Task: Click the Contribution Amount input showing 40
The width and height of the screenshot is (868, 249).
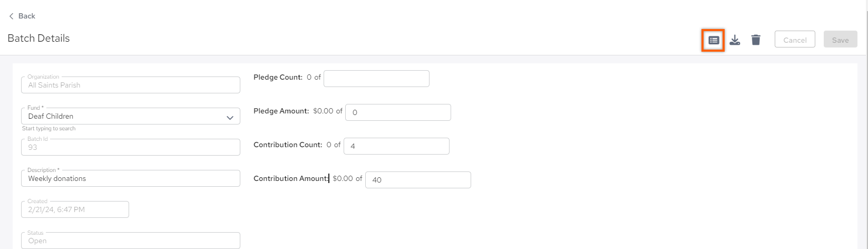Action: click(x=418, y=180)
